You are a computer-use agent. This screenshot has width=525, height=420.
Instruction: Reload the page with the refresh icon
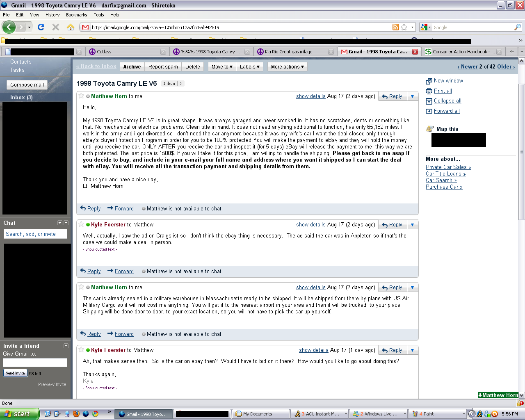(x=41, y=27)
